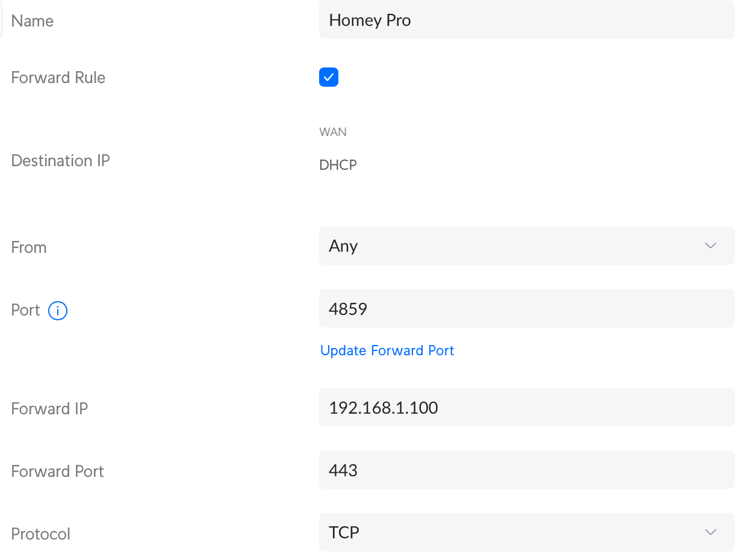This screenshot has width=743, height=560.
Task: Click the Destination IP label
Action: (x=61, y=161)
